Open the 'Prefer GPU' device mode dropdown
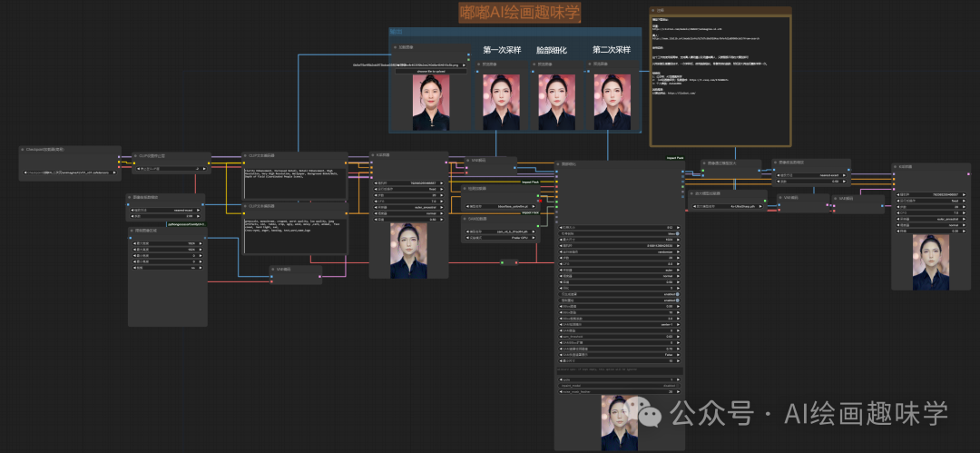Screen dimensions: 980x453 coord(500,238)
